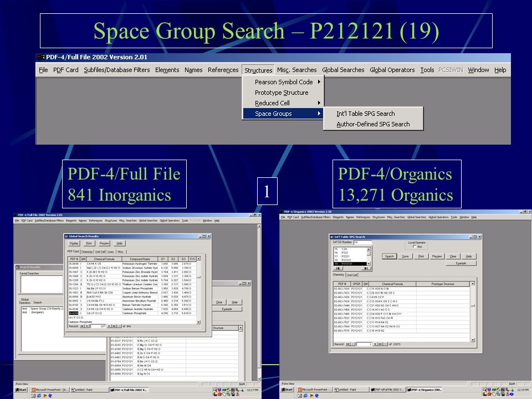Toggle the Not checkbox under Local Operator

415,247
